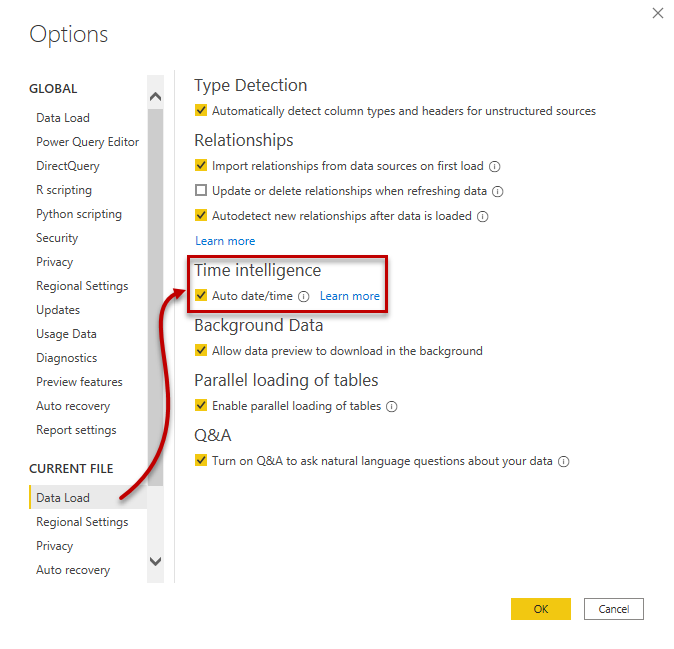Open Regional Settings under CURRENT FILE

[x=82, y=522]
